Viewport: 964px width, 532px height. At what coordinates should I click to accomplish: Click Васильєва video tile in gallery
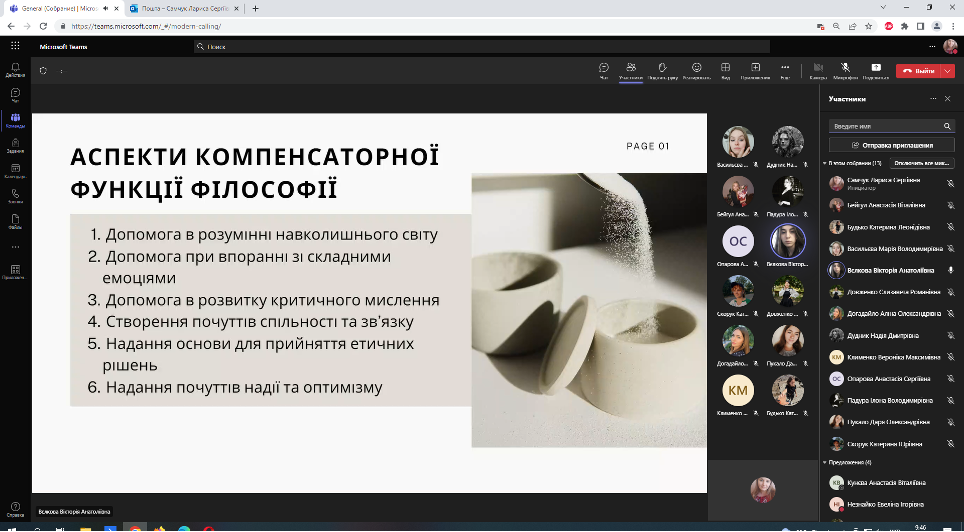pos(738,142)
